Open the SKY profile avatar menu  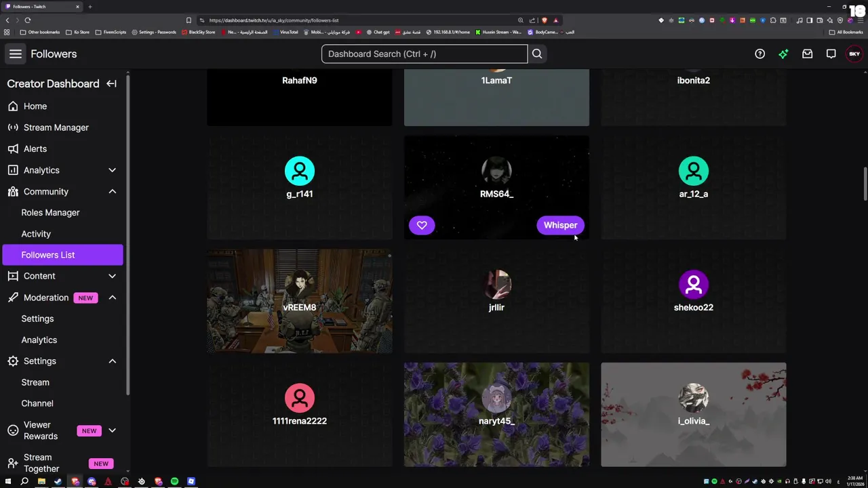tap(854, 54)
